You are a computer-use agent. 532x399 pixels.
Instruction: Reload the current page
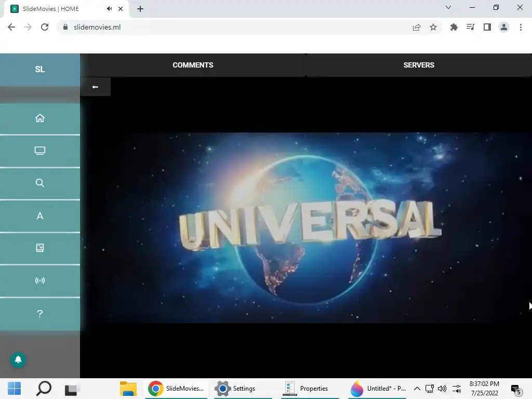pos(45,27)
